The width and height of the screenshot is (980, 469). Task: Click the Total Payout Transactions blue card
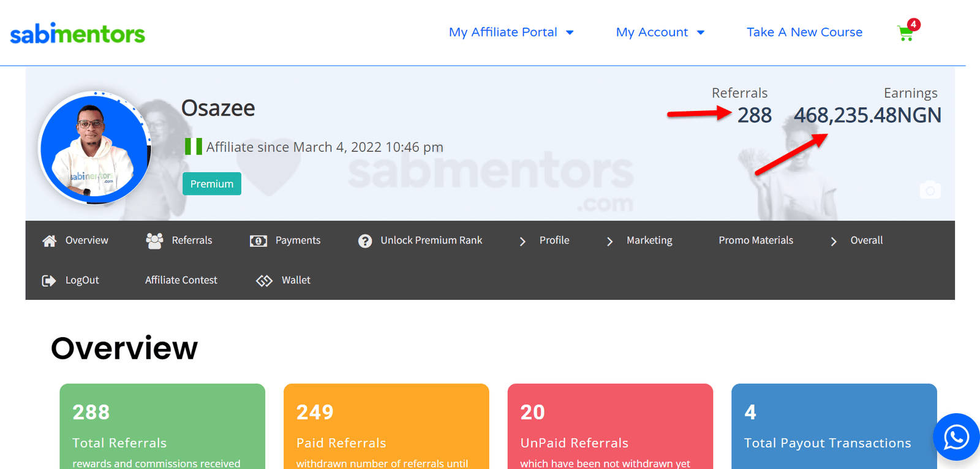[834, 427]
